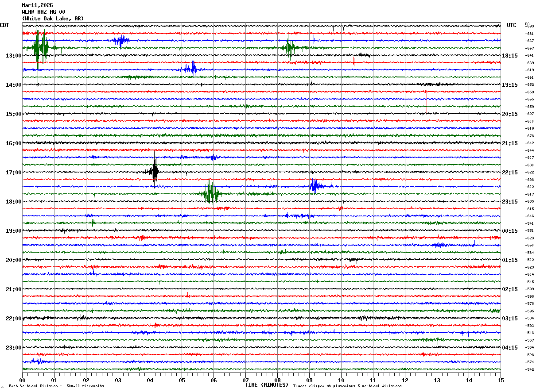Click the 'Traces clipped at plus/minus 5 vertical divisions' note
The image size is (536, 392).
(347, 386)
